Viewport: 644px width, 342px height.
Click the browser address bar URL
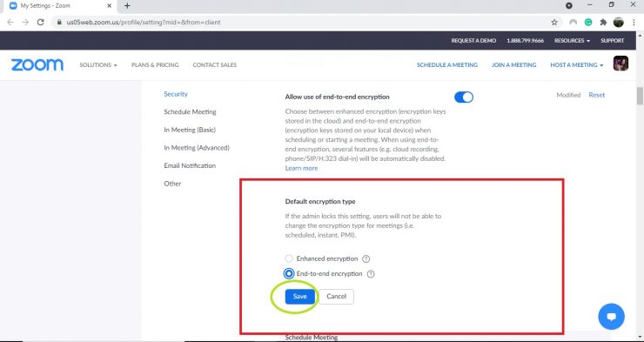144,22
